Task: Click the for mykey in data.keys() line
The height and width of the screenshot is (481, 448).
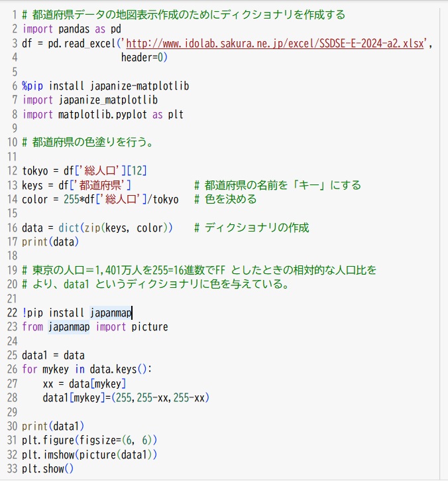Action: (x=87, y=369)
